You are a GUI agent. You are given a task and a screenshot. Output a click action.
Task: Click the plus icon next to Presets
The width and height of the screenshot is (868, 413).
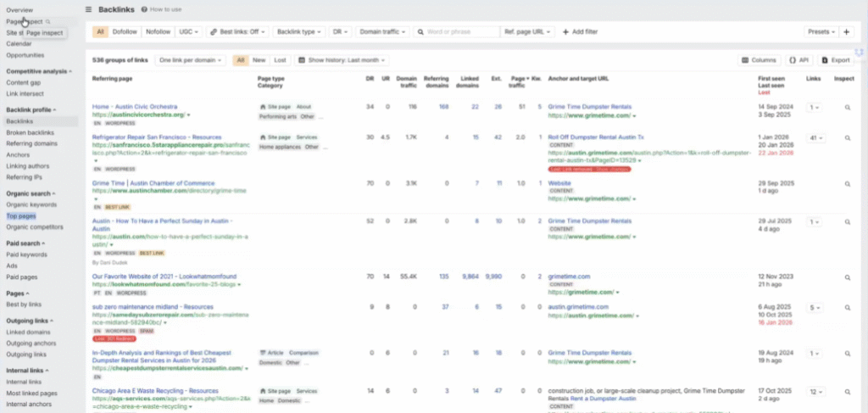point(846,31)
